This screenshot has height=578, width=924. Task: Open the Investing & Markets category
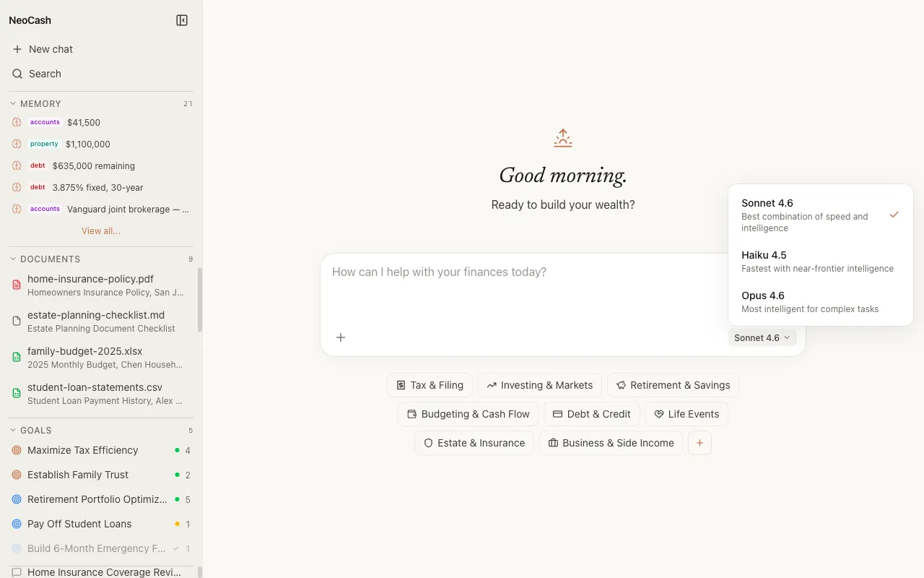pyautogui.click(x=539, y=385)
